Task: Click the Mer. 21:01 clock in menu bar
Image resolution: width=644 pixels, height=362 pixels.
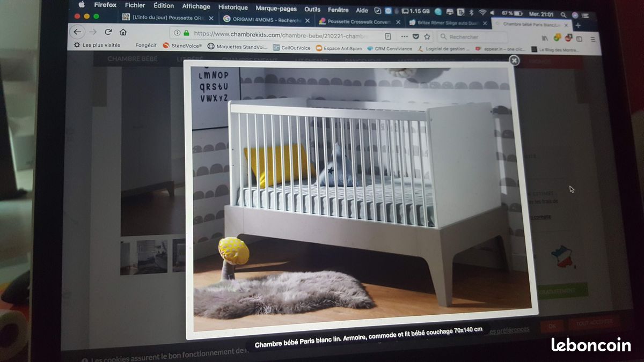Action: (541, 14)
